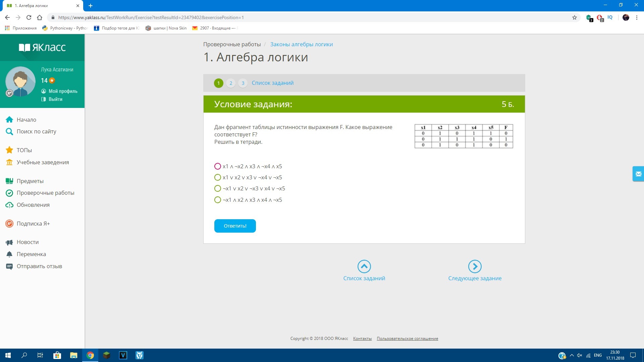The width and height of the screenshot is (644, 362).
Task: Open Предметы book icon
Action: pyautogui.click(x=9, y=181)
